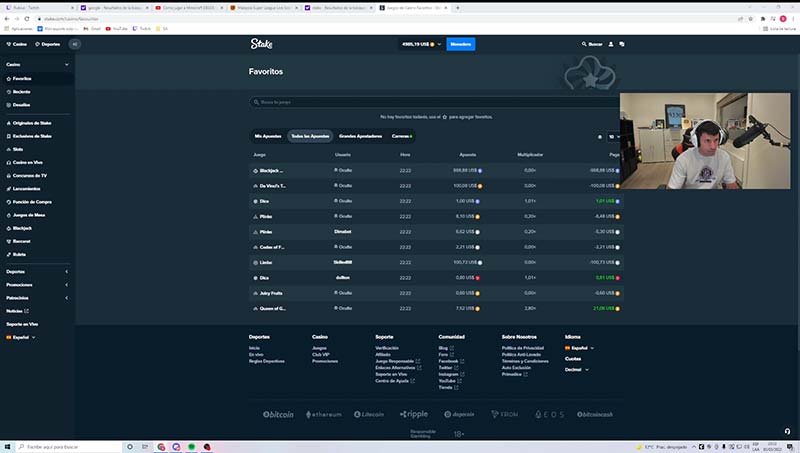Open the footer Cuotas Decimal dropdown
This screenshot has width=800, height=453.
577,369
